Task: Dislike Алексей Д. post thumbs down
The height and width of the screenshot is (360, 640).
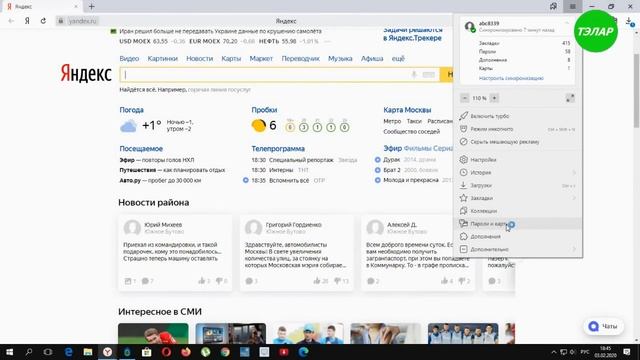Action: click(x=463, y=281)
